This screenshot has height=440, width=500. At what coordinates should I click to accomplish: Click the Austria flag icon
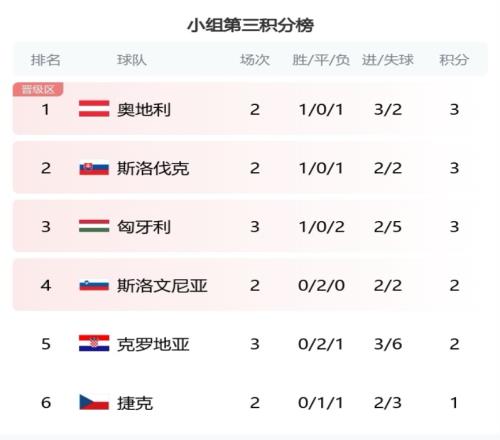[94, 109]
